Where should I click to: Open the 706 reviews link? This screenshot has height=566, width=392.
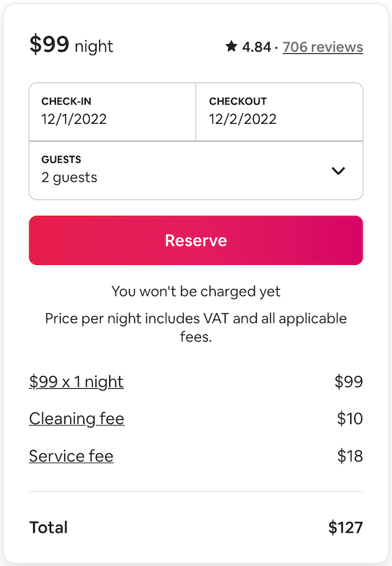pos(323,47)
